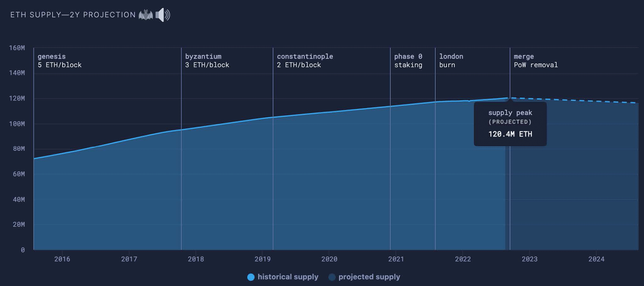Click the historical supply legend dot
The width and height of the screenshot is (644, 286).
251,277
